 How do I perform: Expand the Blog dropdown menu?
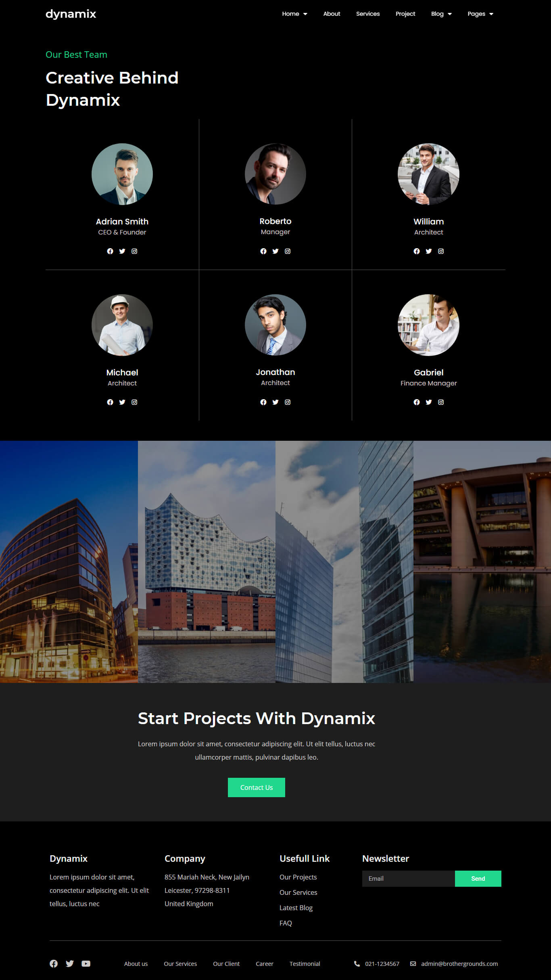[x=441, y=14]
